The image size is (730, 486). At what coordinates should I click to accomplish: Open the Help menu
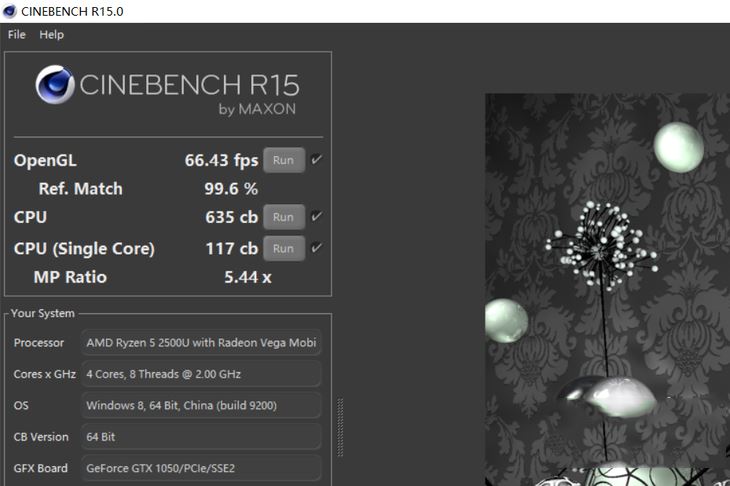tap(52, 35)
